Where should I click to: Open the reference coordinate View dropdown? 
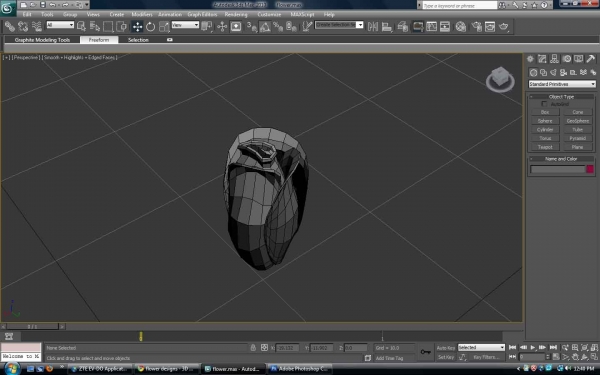(185, 25)
